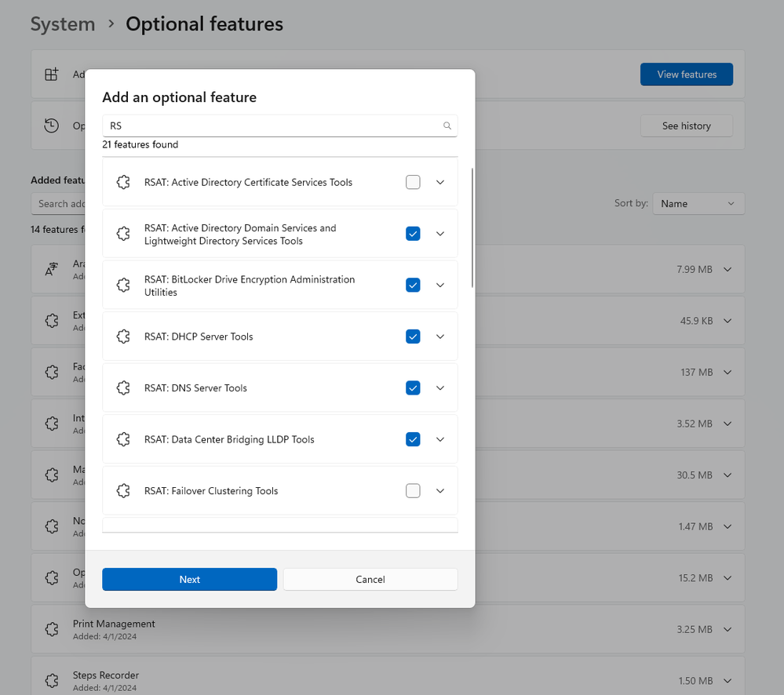The image size is (784, 695).
Task: Expand the 30.5 MB feature row
Action: 727,475
